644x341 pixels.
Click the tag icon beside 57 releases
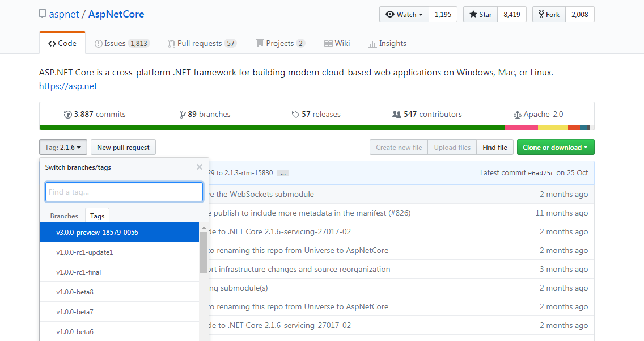(x=295, y=115)
